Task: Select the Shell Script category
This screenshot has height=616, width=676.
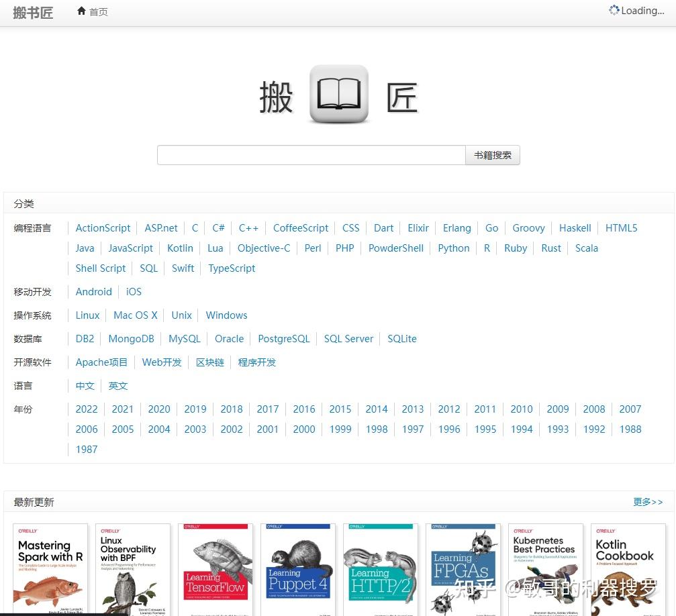Action: [101, 268]
